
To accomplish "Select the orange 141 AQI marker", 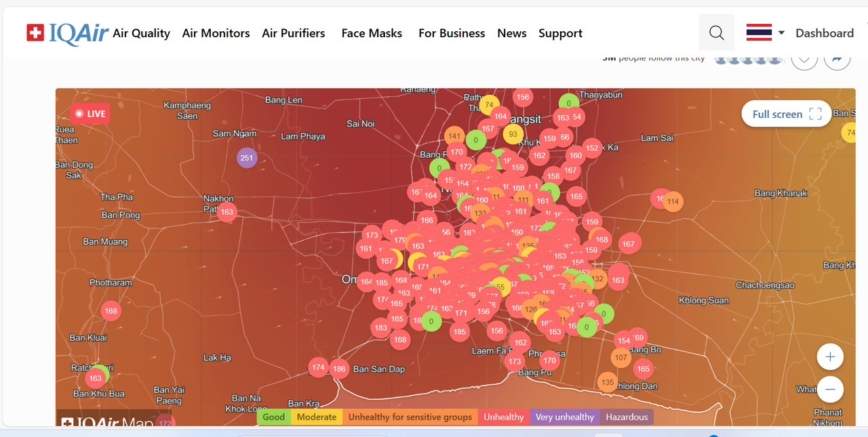I will click(454, 136).
